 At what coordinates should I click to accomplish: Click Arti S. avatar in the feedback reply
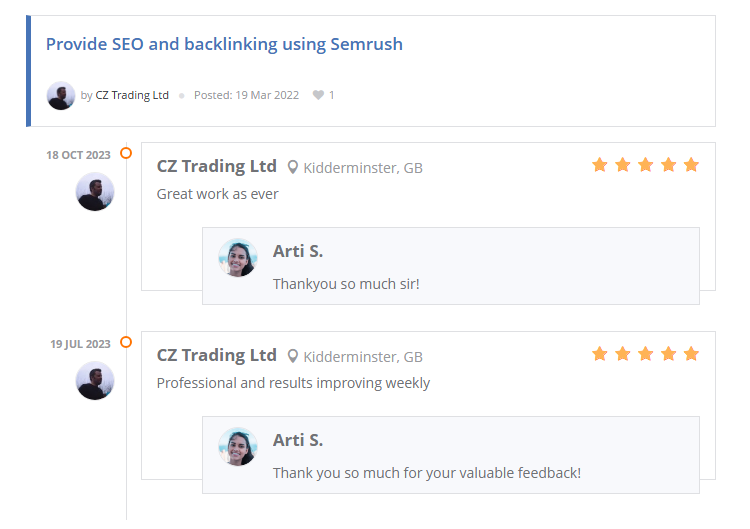click(x=238, y=446)
